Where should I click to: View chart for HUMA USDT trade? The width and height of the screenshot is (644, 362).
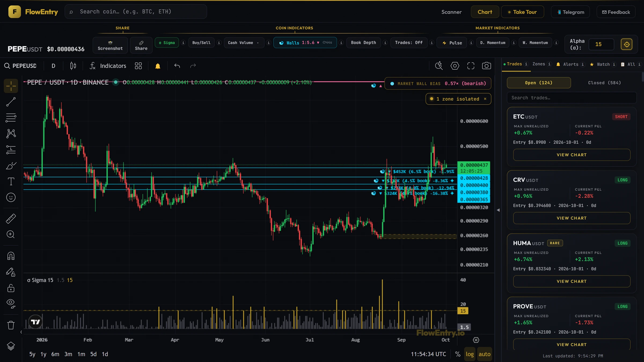coord(572,281)
